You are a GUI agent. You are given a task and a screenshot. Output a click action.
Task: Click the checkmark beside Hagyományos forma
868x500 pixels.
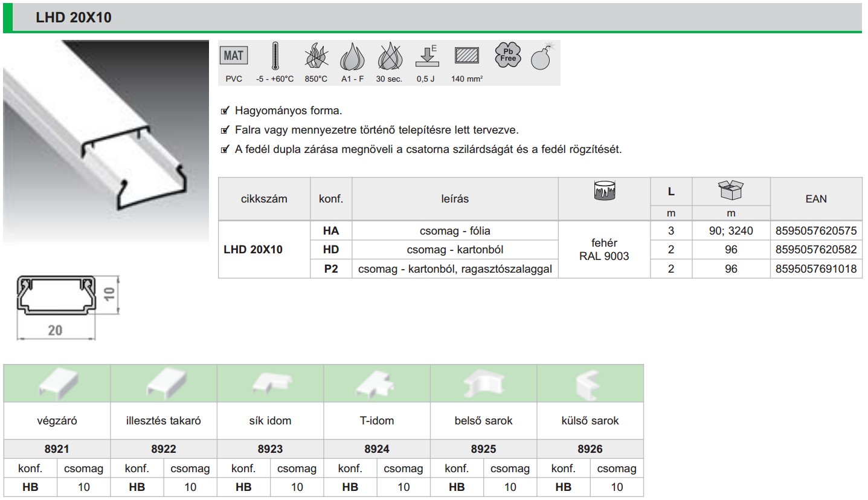(x=225, y=111)
